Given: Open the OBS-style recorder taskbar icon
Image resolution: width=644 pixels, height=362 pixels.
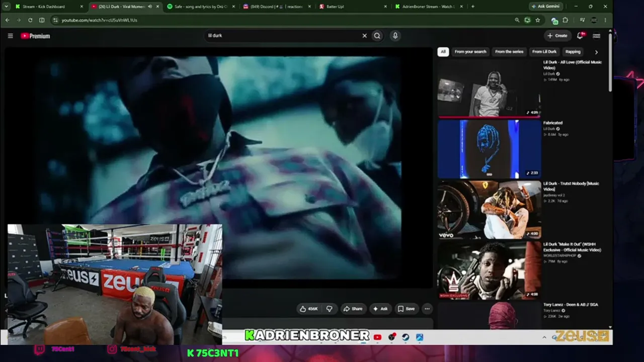Looking at the screenshot, I should click(391, 337).
